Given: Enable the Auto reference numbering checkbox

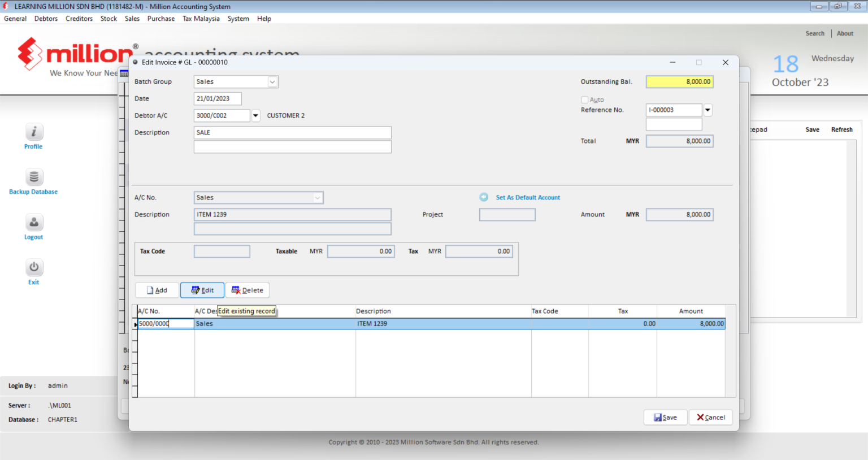Looking at the screenshot, I should click(585, 99).
